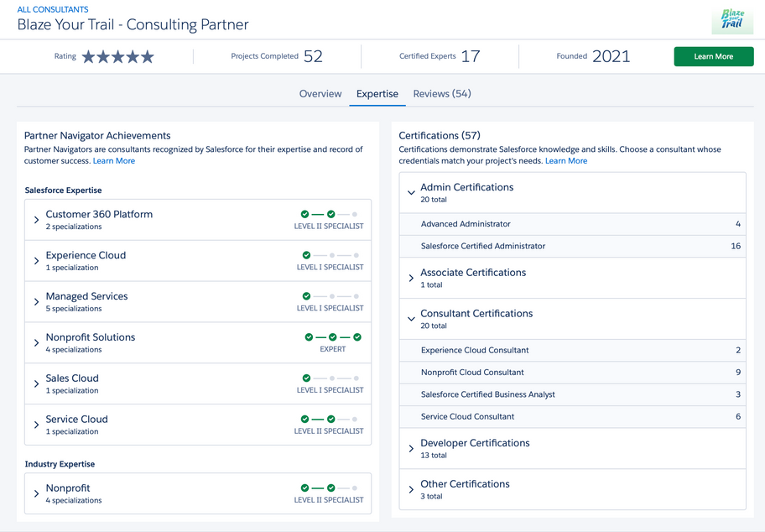Expand the Developer Certifications section
This screenshot has width=765, height=532.
pos(411,448)
